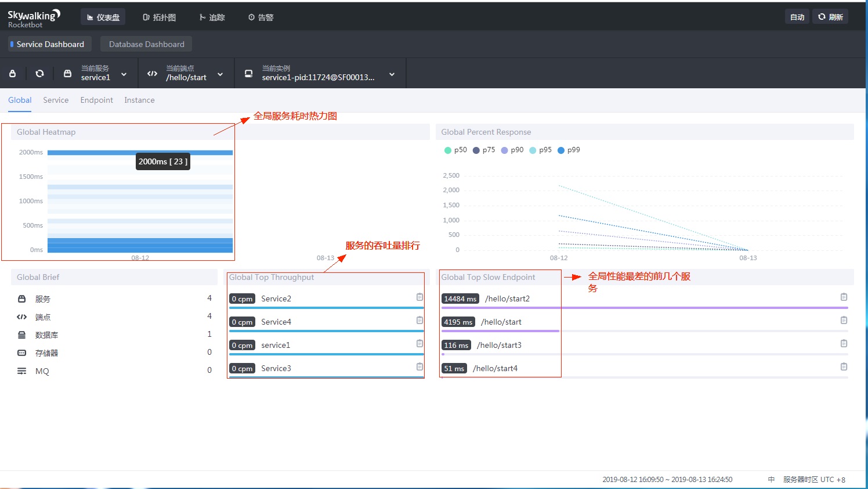Click 服务器时区 UTC +8 setting

pos(814,480)
